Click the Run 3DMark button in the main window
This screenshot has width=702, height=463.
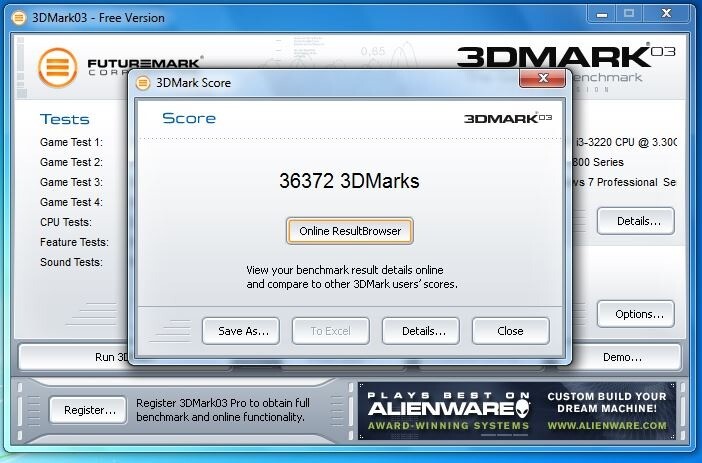click(74, 357)
